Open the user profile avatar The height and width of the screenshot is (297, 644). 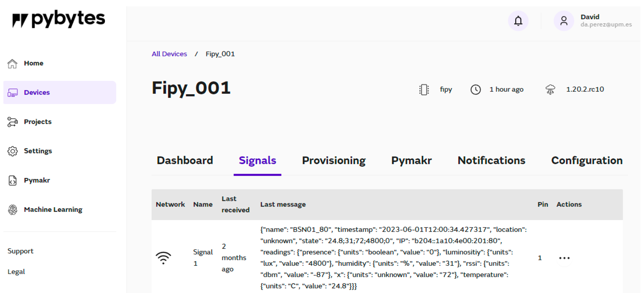click(x=564, y=21)
